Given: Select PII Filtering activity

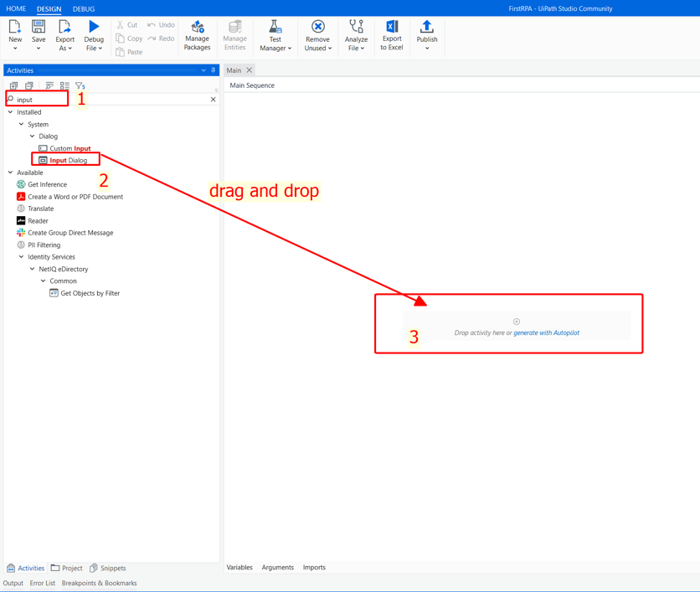Looking at the screenshot, I should 39,245.
